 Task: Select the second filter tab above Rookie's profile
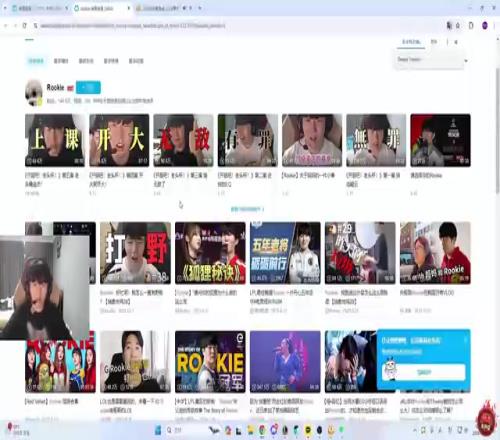pyautogui.click(x=61, y=61)
